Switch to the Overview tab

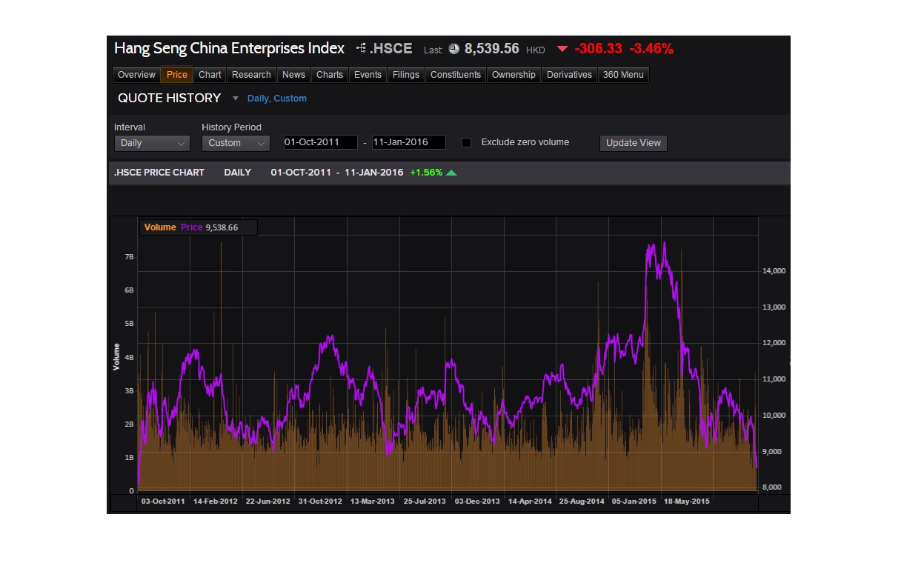(136, 75)
